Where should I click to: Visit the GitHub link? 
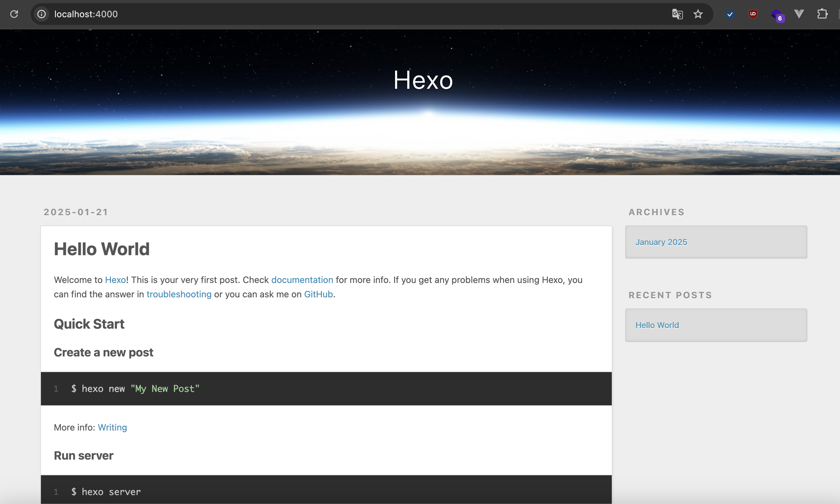click(318, 294)
